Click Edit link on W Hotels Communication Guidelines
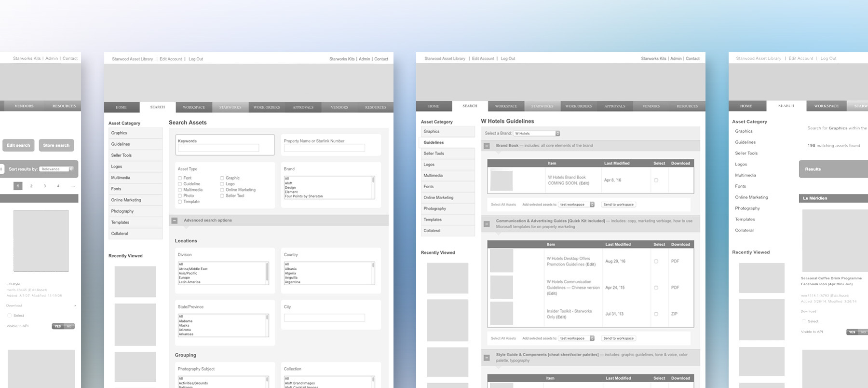The height and width of the screenshot is (388, 868). tap(552, 293)
